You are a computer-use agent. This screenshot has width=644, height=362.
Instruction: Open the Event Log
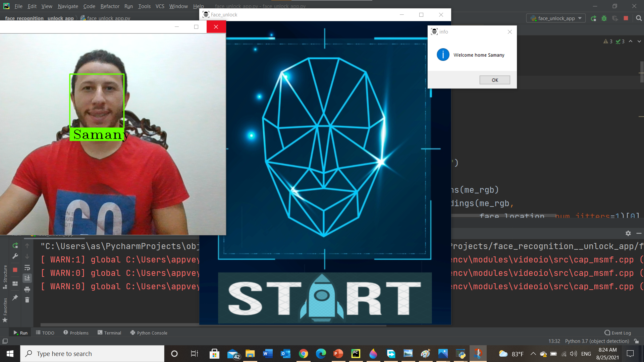tap(618, 333)
